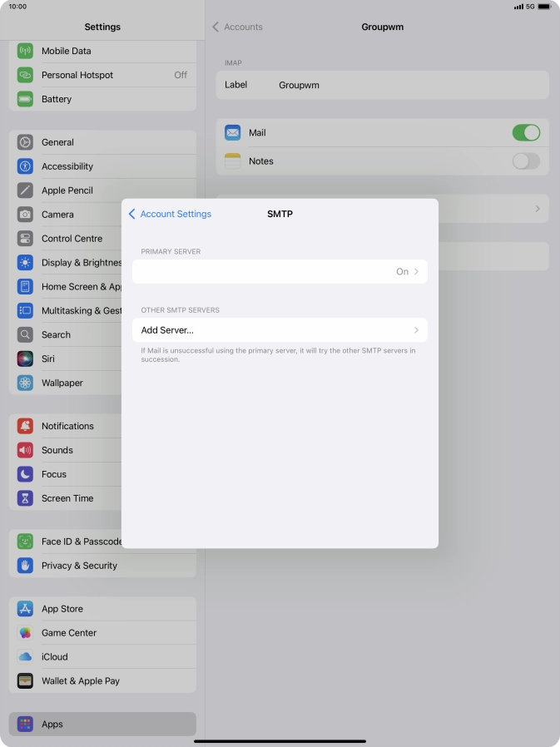The width and height of the screenshot is (560, 747).
Task: Tap the Camera settings icon
Action: (25, 215)
